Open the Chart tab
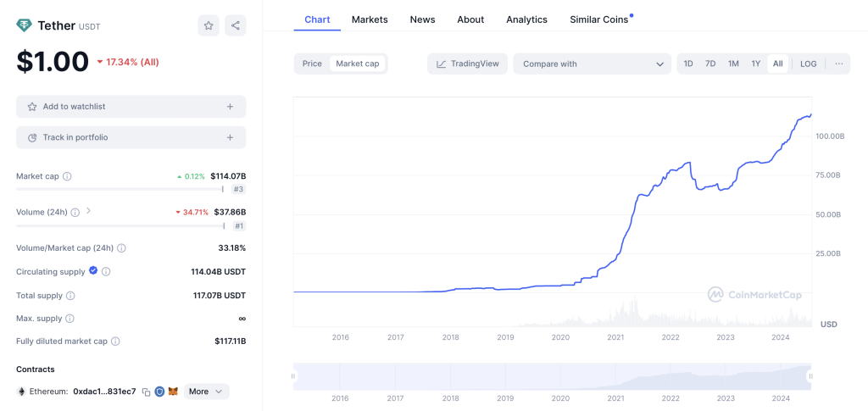Screen dimensions: 868x411 (317, 19)
